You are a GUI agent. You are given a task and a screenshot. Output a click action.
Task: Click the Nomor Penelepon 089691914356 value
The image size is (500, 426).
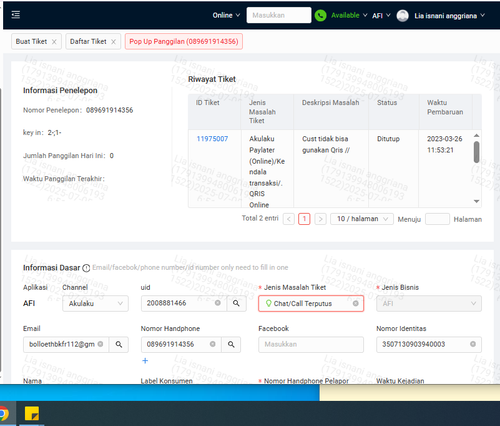pos(109,110)
